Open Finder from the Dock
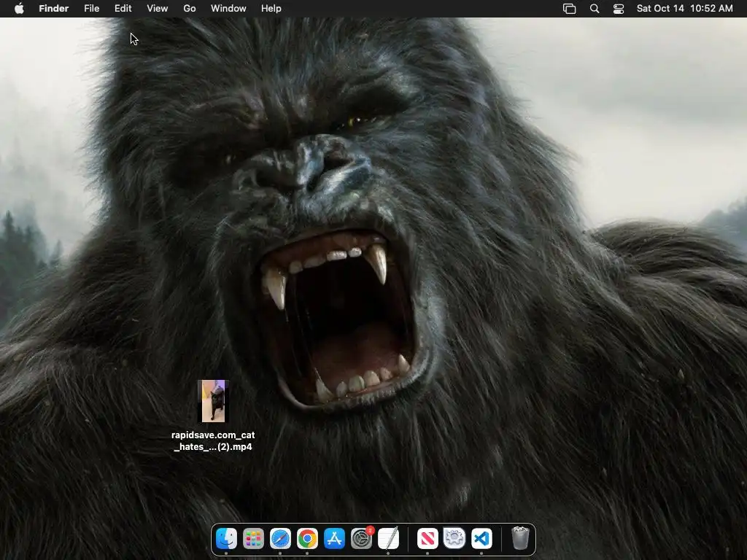Screen dimensions: 747x560 [226, 539]
